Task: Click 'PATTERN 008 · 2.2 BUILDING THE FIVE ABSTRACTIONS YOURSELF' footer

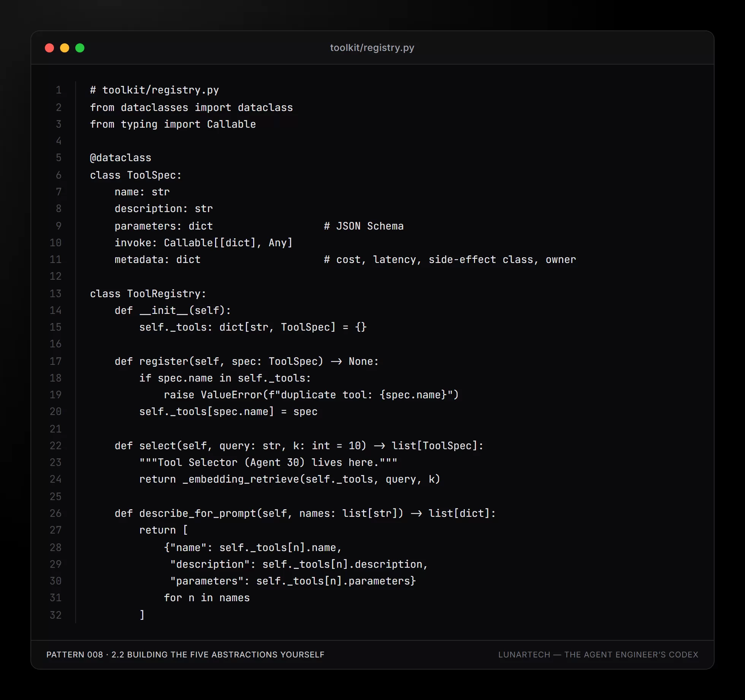Action: (x=185, y=655)
